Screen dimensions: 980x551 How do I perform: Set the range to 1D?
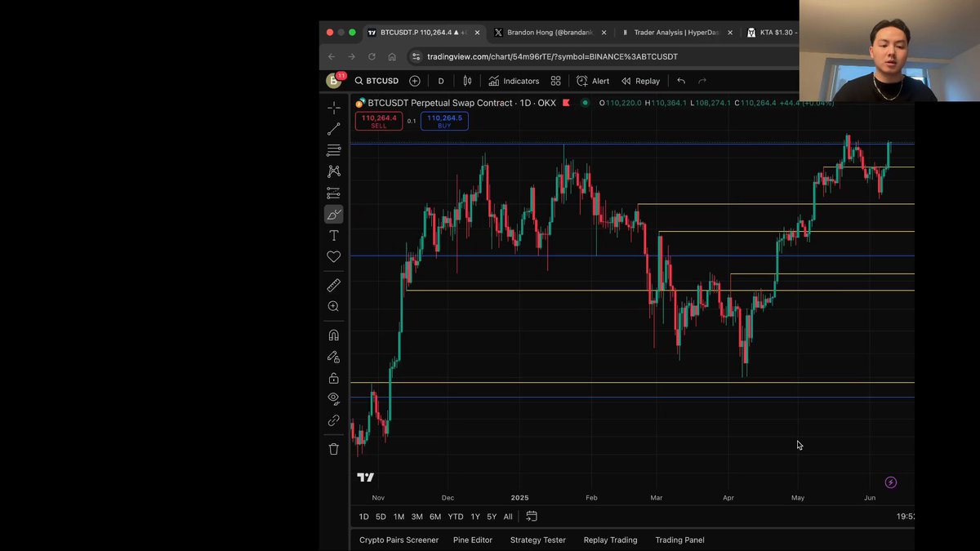(364, 517)
